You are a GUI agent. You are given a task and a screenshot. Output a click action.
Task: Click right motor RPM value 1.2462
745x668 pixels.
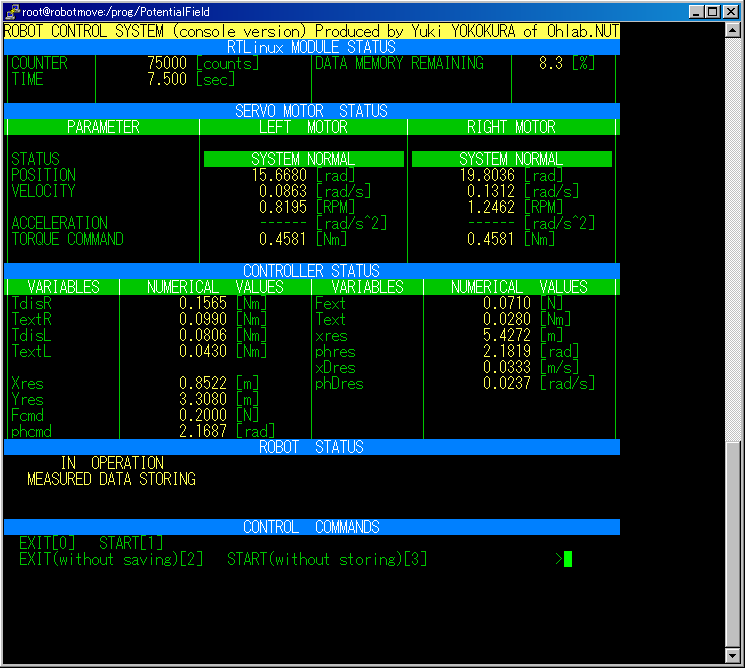[x=491, y=207]
